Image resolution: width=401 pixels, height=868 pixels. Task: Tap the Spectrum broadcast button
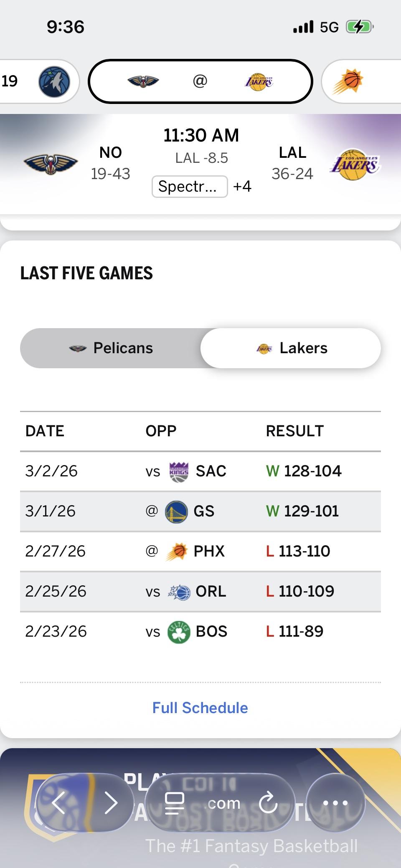point(190,186)
